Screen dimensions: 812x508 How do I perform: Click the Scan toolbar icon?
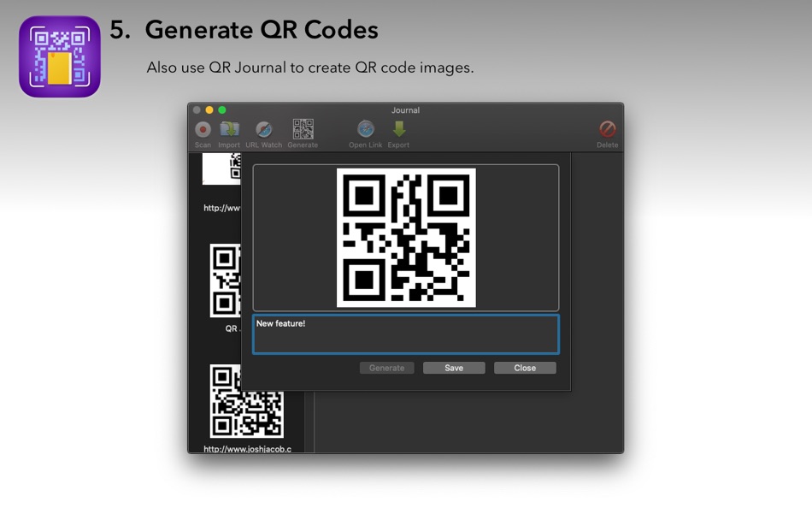(203, 129)
